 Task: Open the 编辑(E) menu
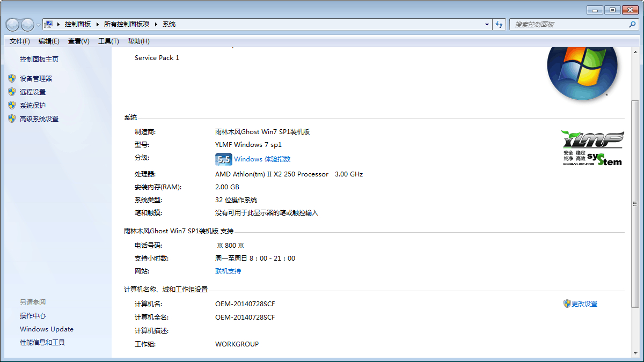49,41
